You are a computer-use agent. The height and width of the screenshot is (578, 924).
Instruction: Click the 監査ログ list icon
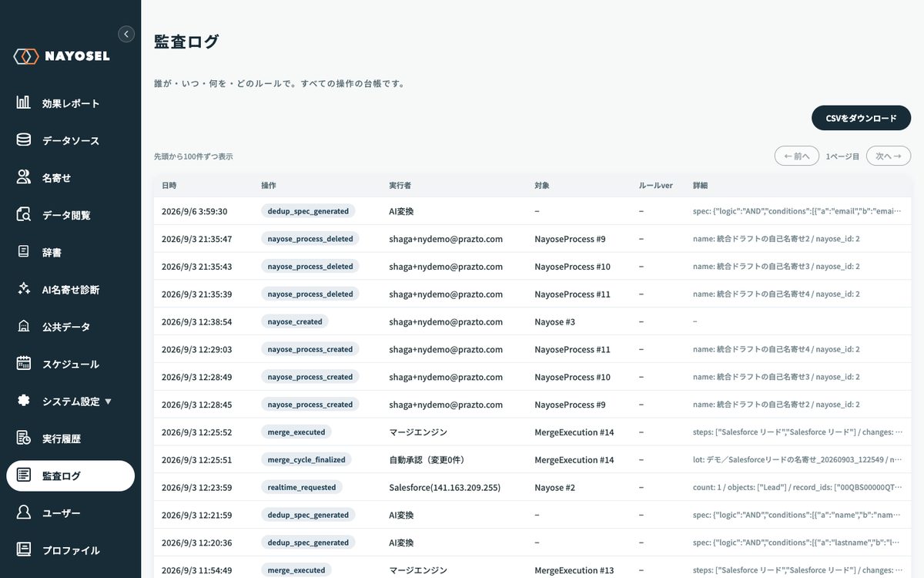pos(24,476)
